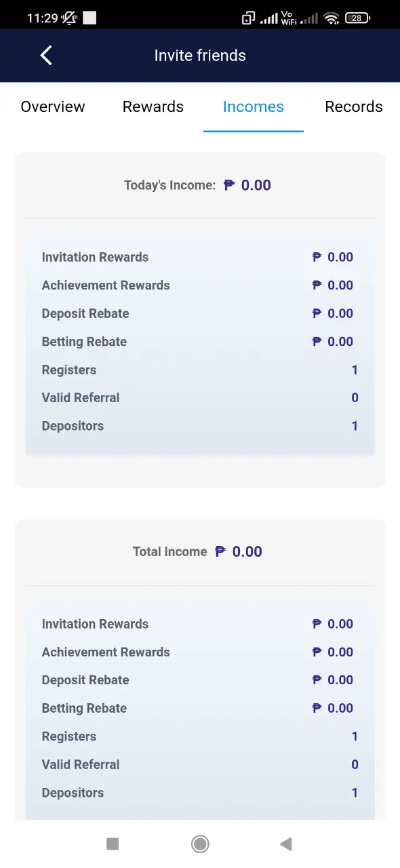Screen dimensions: 400x868
Task: Tap the back arrow in the header
Action: click(46, 56)
